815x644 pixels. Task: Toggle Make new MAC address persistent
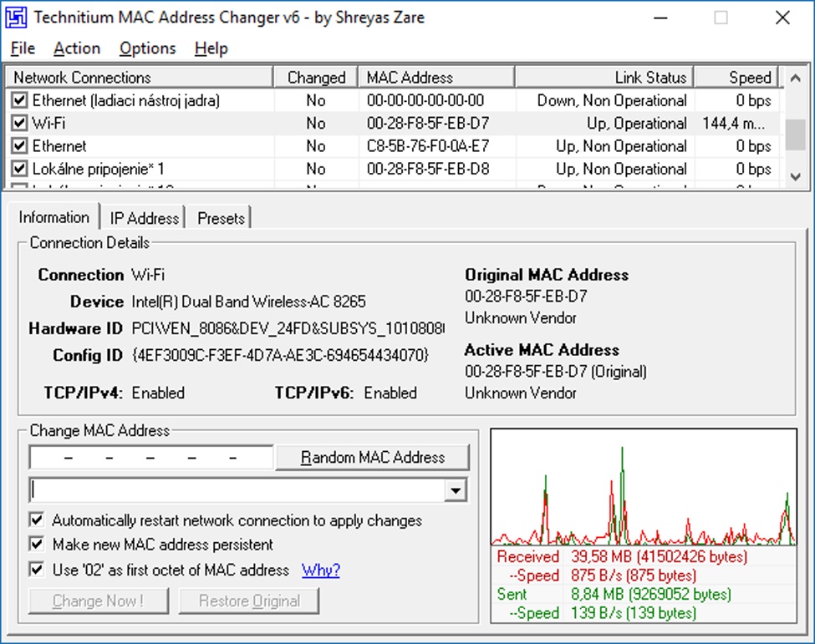37,544
